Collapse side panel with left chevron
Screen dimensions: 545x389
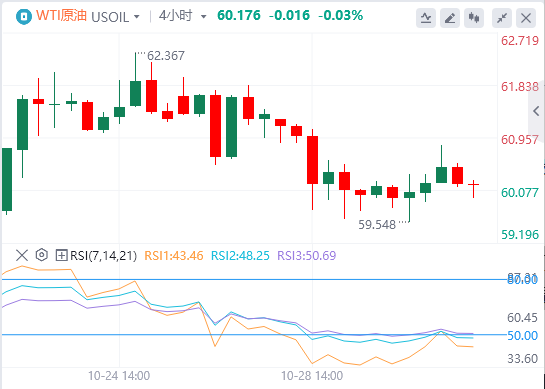(536, 111)
